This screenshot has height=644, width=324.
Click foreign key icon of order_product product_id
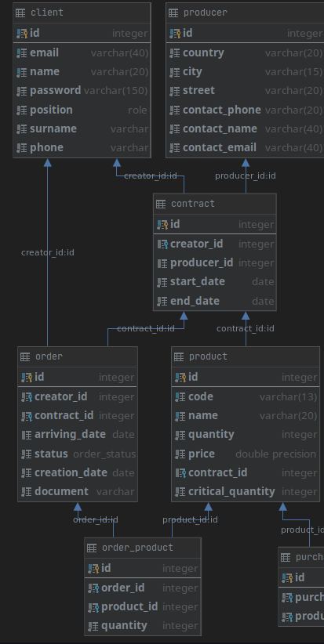point(93,607)
